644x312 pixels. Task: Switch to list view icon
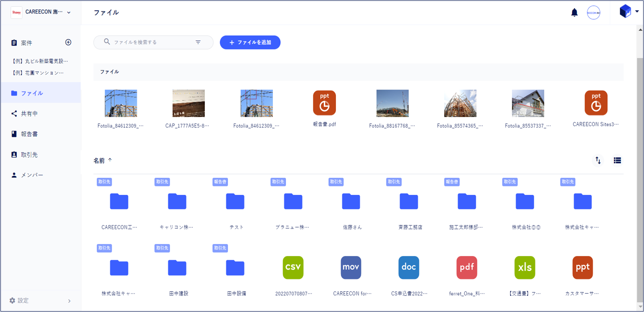(617, 160)
